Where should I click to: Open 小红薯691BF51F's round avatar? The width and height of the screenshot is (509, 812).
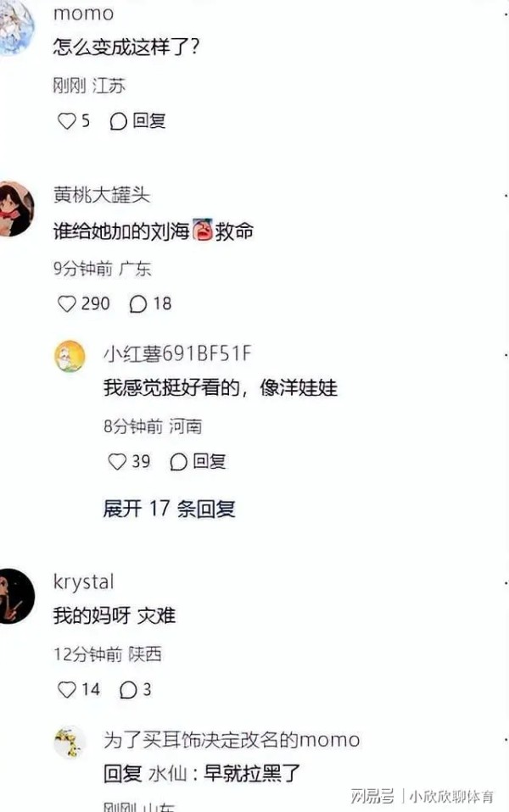click(x=70, y=356)
